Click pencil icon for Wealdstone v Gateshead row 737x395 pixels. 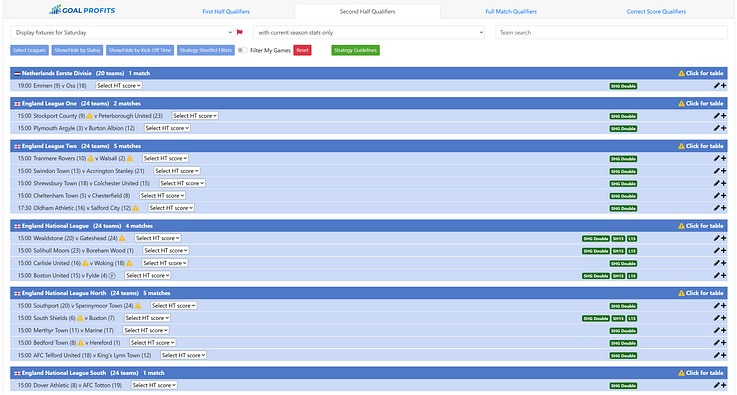716,238
